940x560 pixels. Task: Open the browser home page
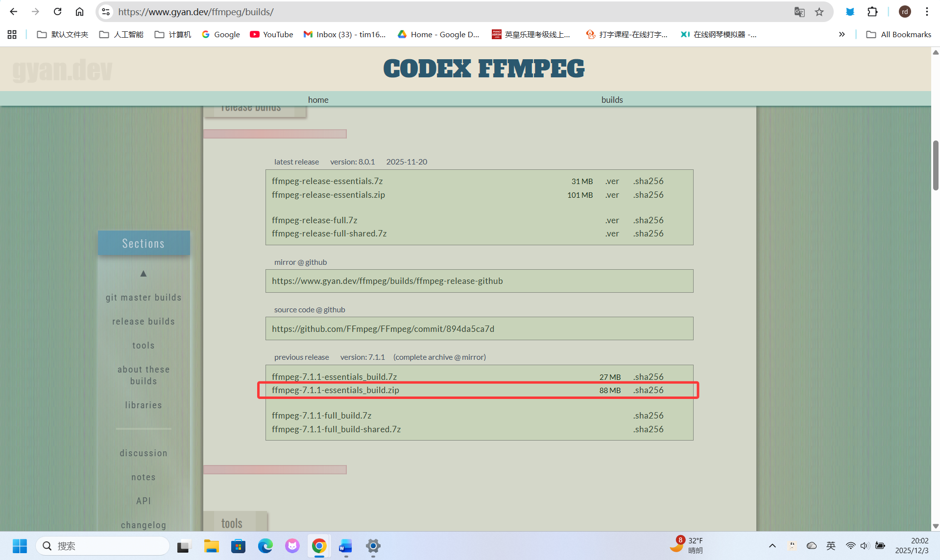(79, 12)
